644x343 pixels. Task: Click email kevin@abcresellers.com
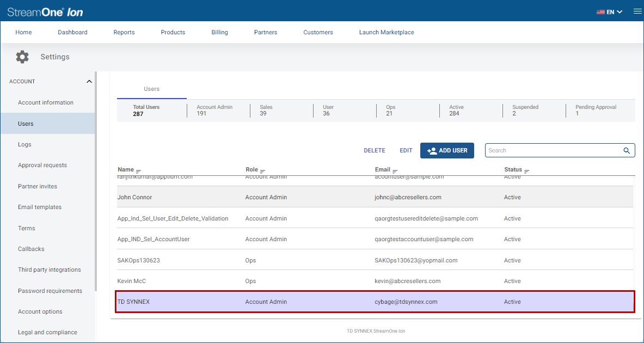408,281
